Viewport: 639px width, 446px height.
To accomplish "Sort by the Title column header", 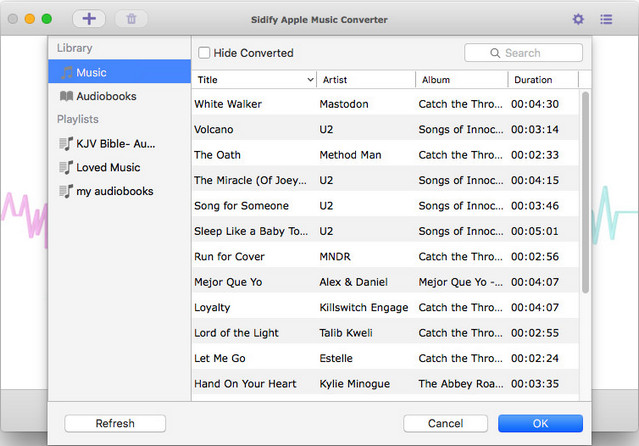I will click(x=253, y=79).
